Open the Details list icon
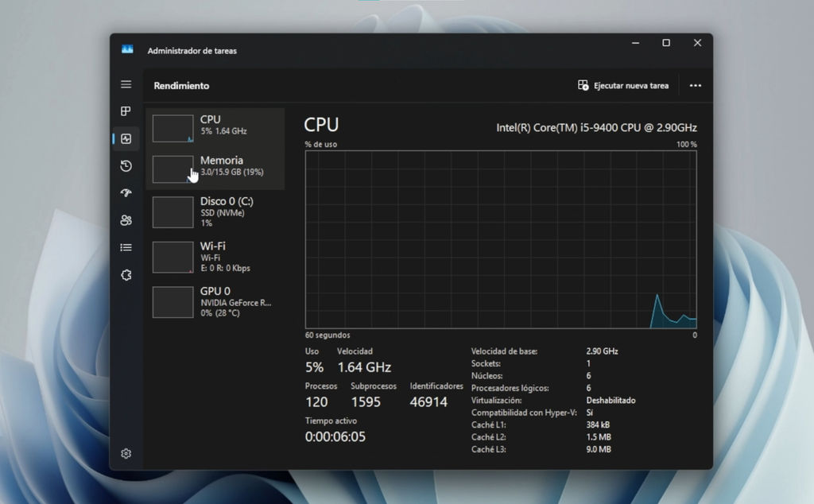Screen dimensions: 814x504 point(126,247)
